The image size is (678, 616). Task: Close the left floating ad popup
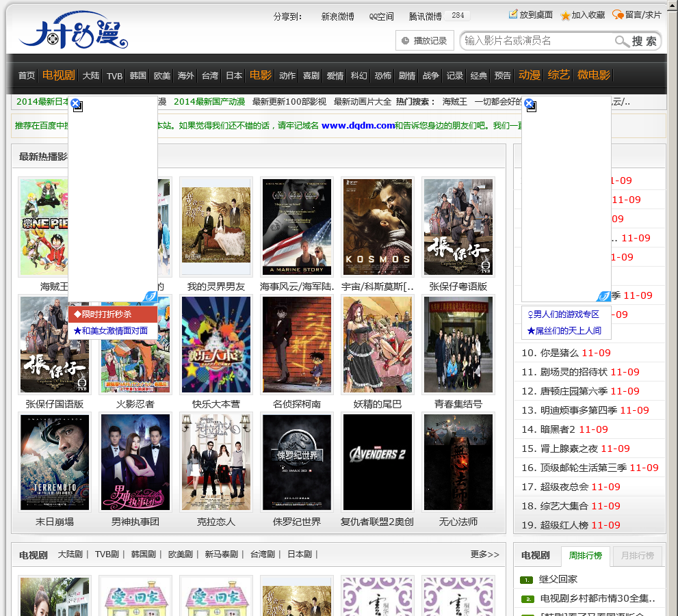pos(75,103)
